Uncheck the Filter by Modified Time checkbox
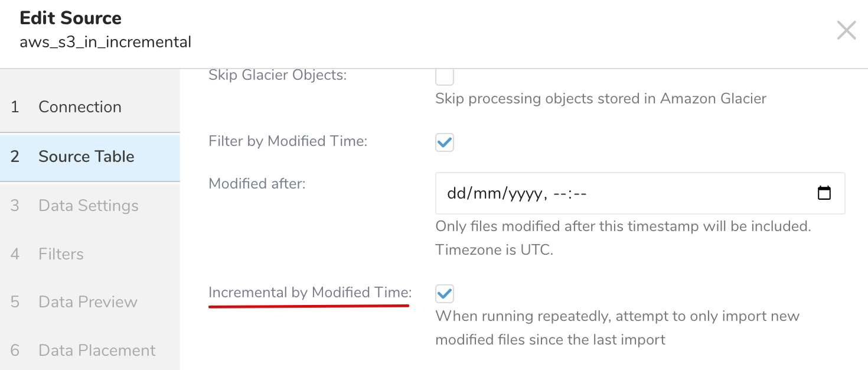868x370 pixels. (444, 142)
